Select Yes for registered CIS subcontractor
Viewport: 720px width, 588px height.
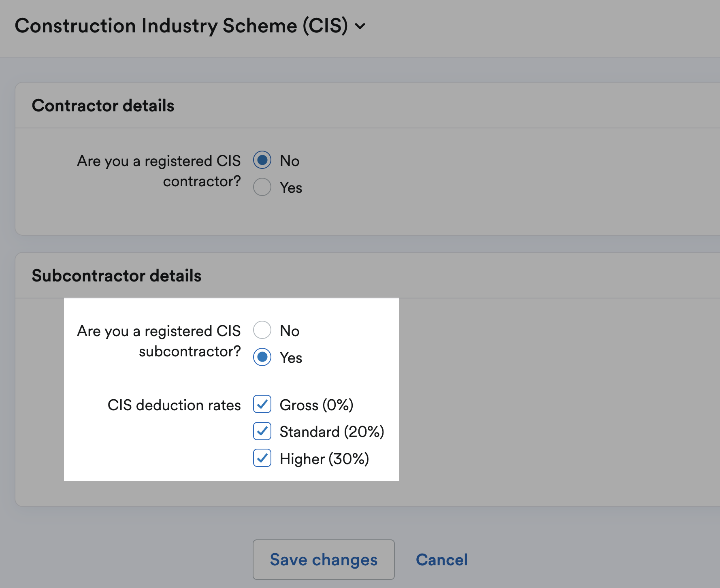[262, 357]
